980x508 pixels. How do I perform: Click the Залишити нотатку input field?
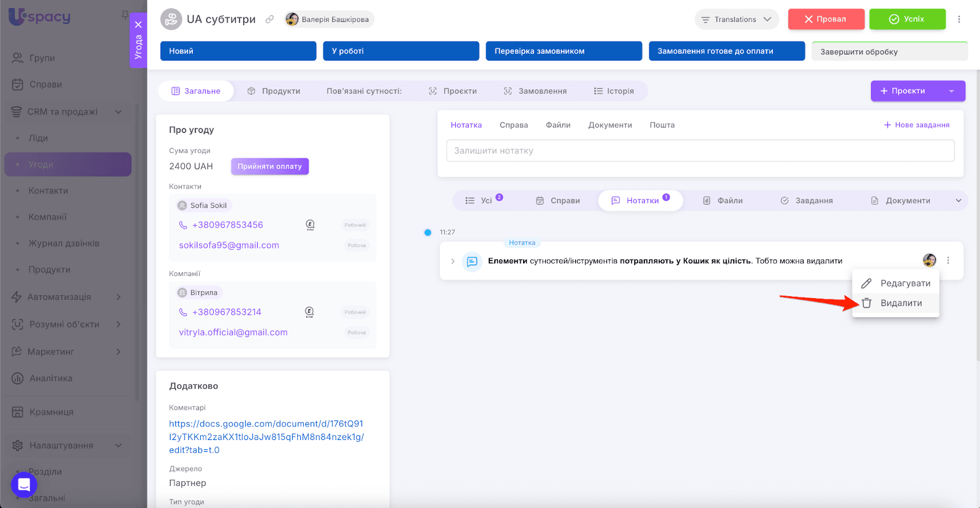[699, 151]
